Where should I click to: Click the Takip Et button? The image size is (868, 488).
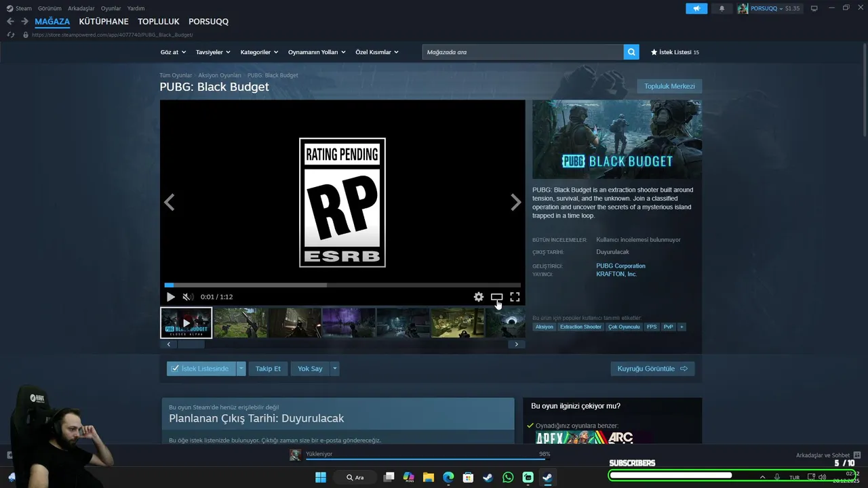268,369
